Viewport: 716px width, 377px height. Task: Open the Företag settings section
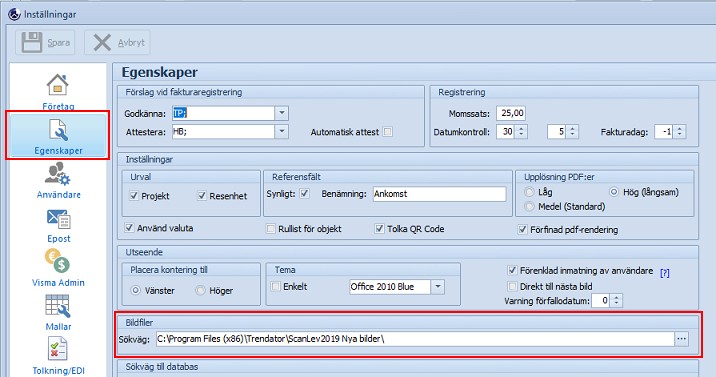[x=58, y=91]
